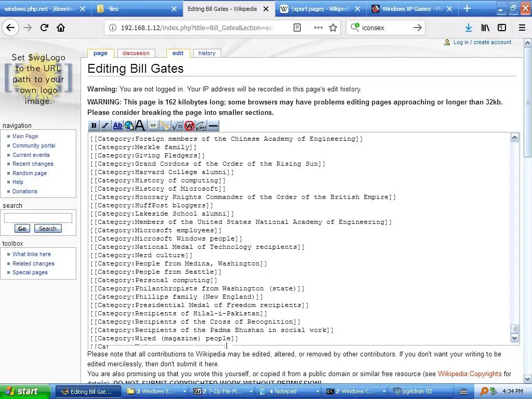Viewport: 532px width, 399px height.
Task: Open page actions three-dot menu
Action: click(318, 28)
